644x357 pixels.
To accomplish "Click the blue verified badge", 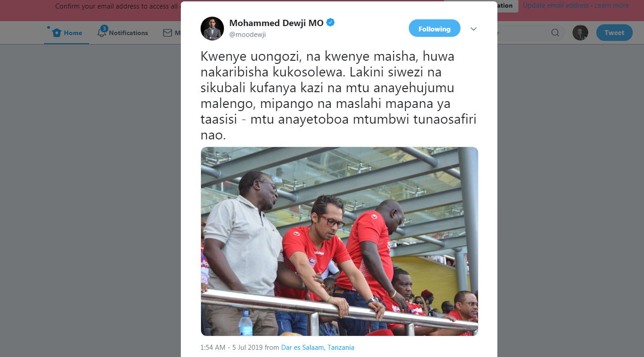I will (x=331, y=22).
